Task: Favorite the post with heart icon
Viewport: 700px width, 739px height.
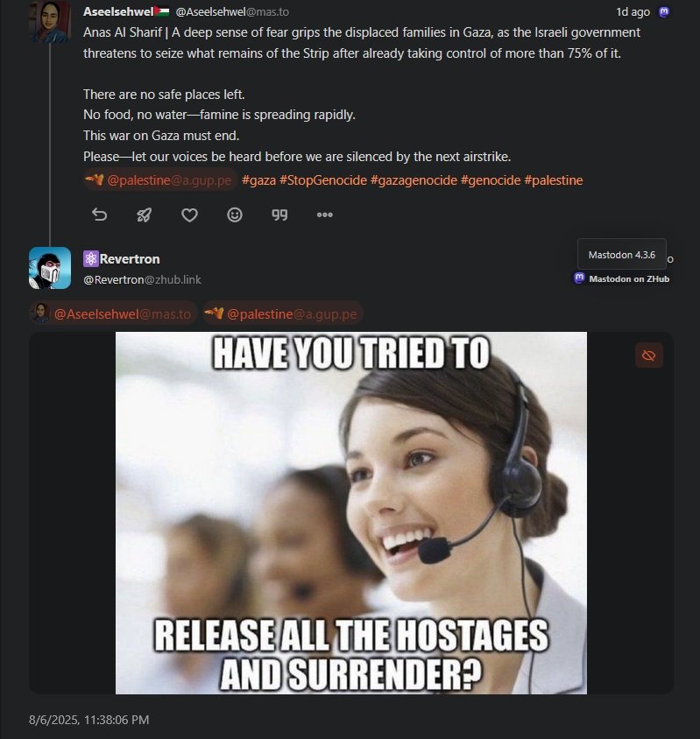Action: point(189,215)
